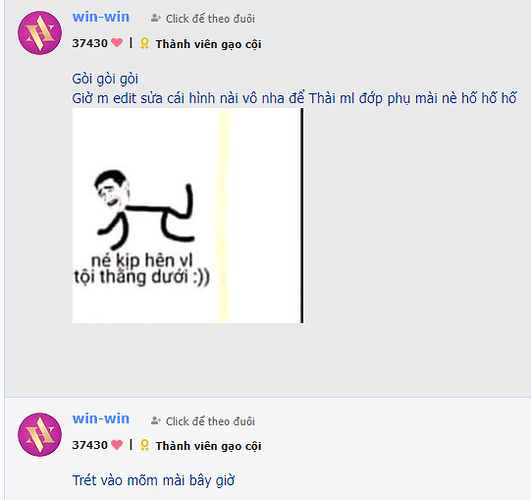Open the win-win username link above the meme image

click(x=101, y=17)
